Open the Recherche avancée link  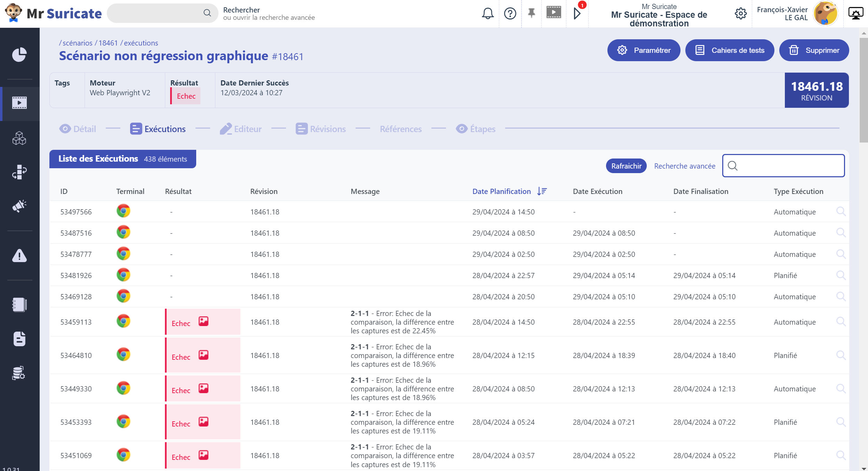[685, 166]
